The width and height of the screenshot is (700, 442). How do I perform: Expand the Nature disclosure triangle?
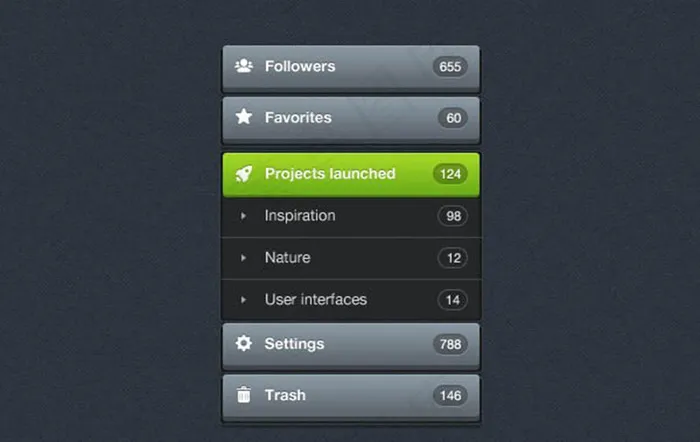pyautogui.click(x=243, y=258)
